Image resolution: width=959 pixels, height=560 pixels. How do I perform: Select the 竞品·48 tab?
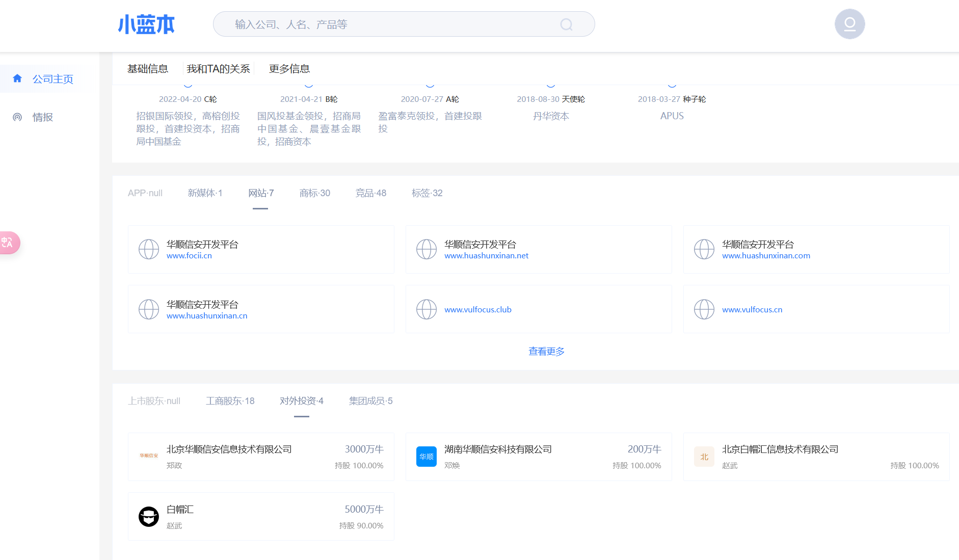(x=371, y=193)
